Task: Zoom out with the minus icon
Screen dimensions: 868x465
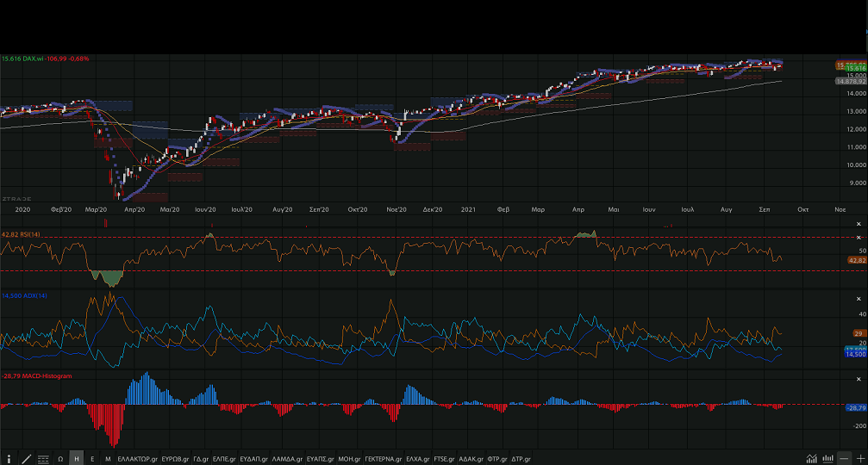Action: tap(845, 459)
